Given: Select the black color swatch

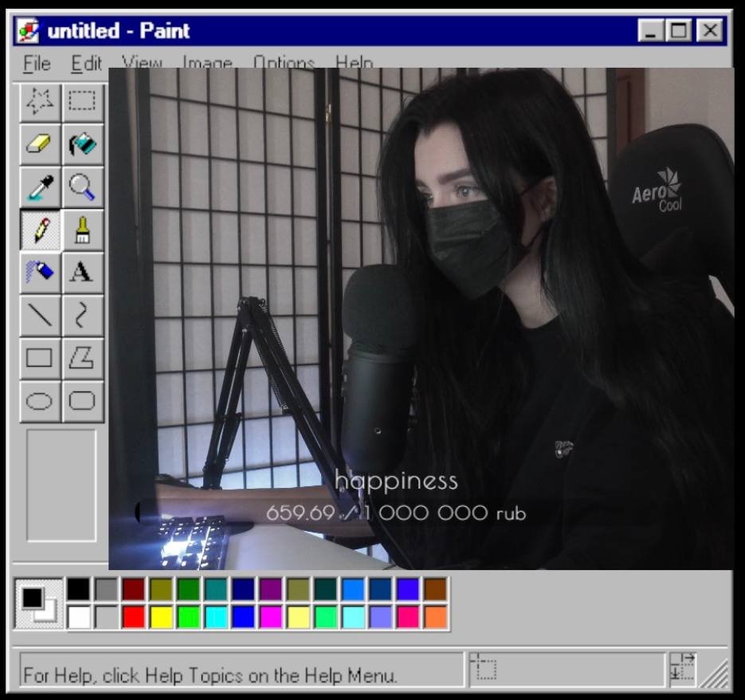Looking at the screenshot, I should (78, 589).
